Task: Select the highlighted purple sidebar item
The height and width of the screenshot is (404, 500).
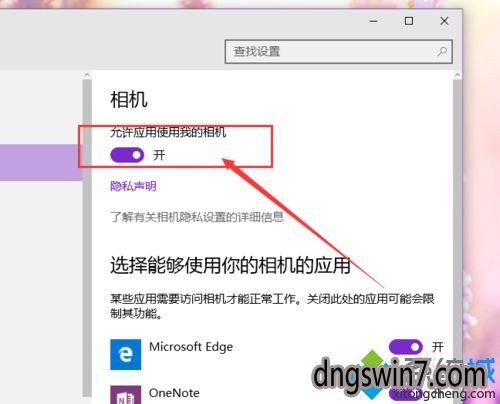Action: point(41,162)
